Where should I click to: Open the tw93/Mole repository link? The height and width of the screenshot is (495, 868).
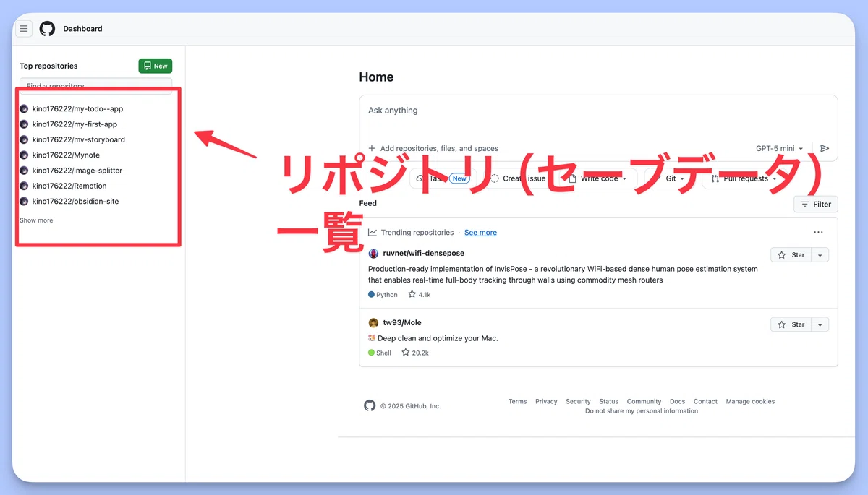click(x=402, y=323)
